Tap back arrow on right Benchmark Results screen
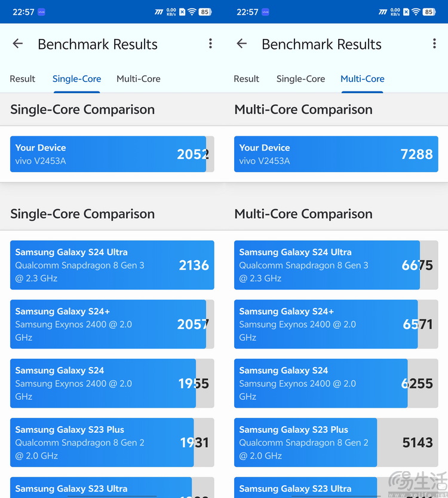 [x=242, y=44]
